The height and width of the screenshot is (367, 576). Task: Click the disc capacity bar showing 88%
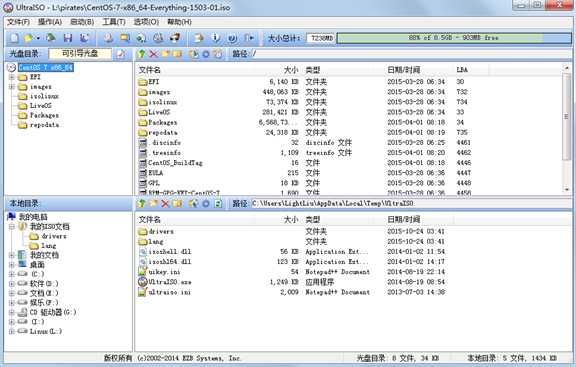coord(454,38)
